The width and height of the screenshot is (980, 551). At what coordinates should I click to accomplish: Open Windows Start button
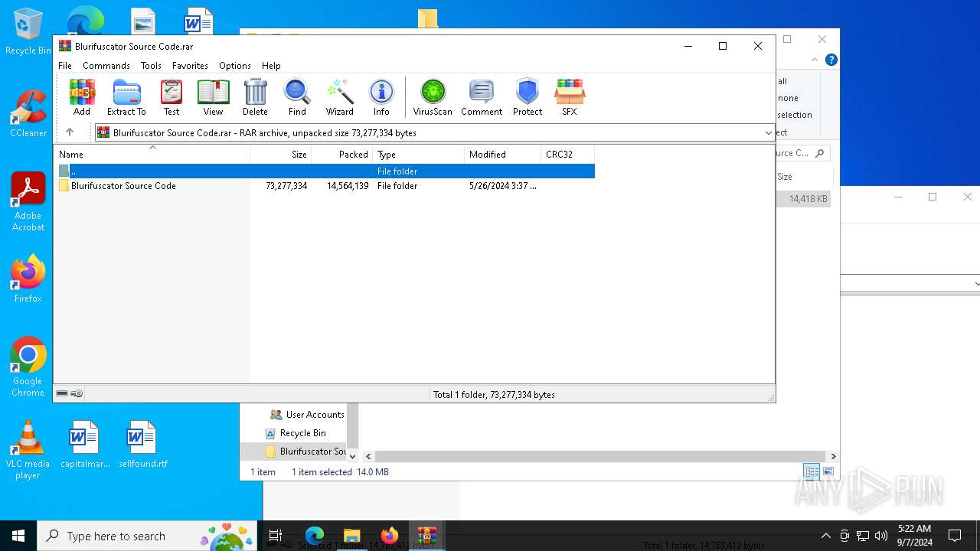(x=18, y=536)
